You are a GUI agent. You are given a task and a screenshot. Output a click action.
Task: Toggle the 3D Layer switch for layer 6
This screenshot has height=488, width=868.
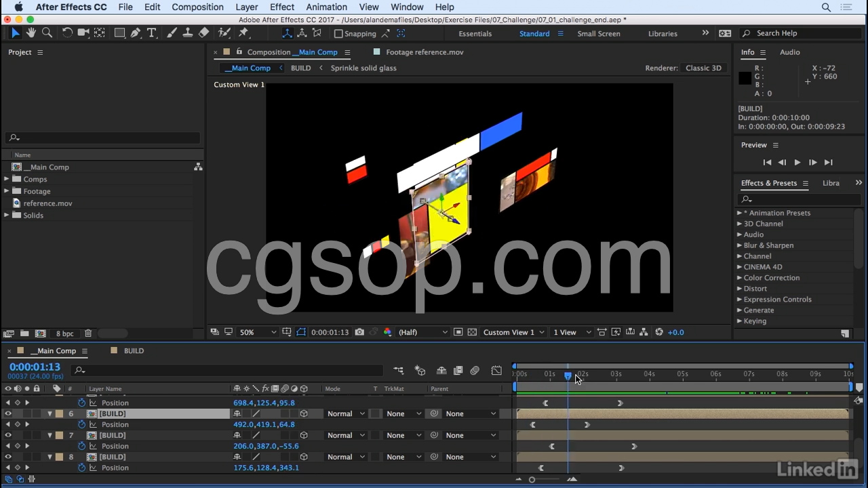304,413
